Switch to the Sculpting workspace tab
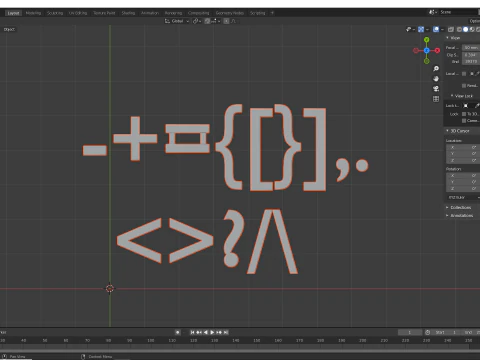The height and width of the screenshot is (360, 480). tap(55, 13)
